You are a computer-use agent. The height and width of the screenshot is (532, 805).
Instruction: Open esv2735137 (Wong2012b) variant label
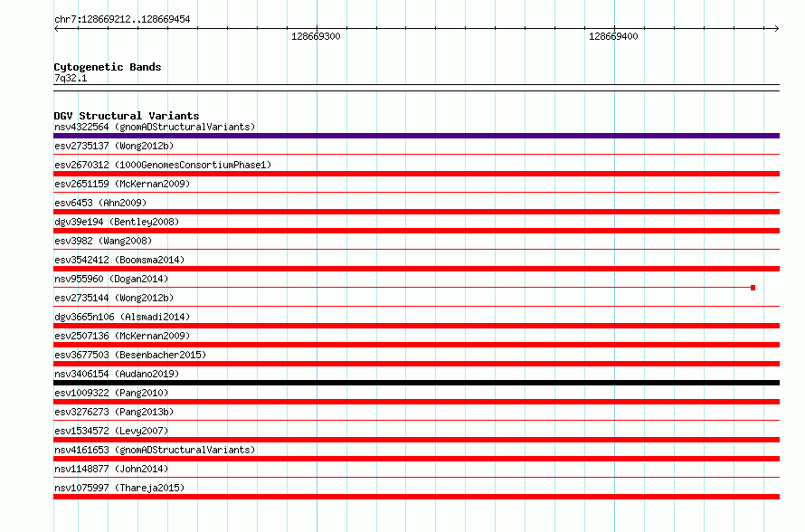pos(114,146)
